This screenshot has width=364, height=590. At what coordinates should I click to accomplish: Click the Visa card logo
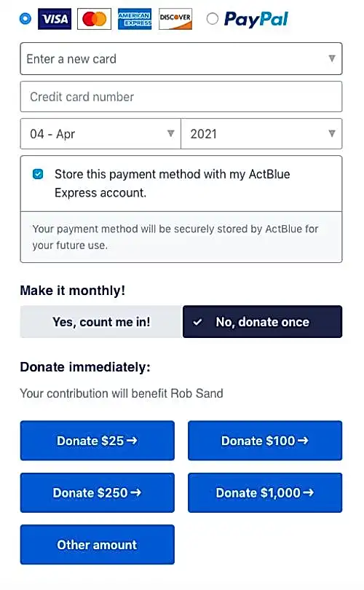[55, 19]
